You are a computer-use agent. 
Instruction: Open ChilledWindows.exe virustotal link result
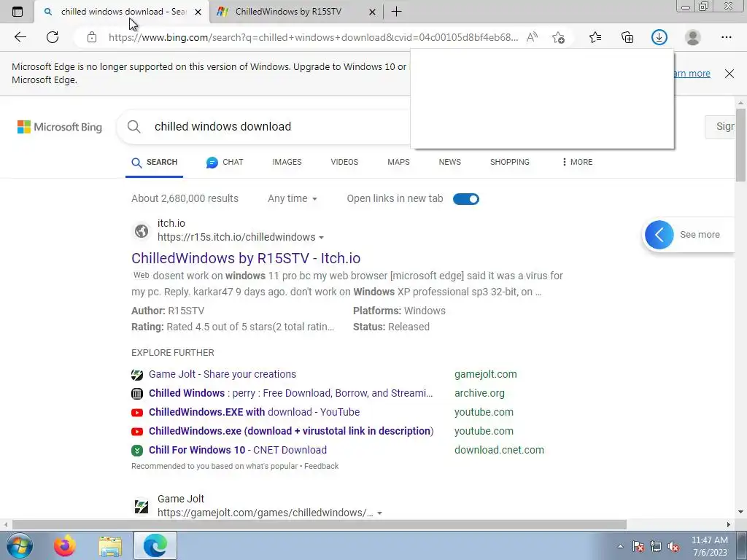pyautogui.click(x=291, y=432)
